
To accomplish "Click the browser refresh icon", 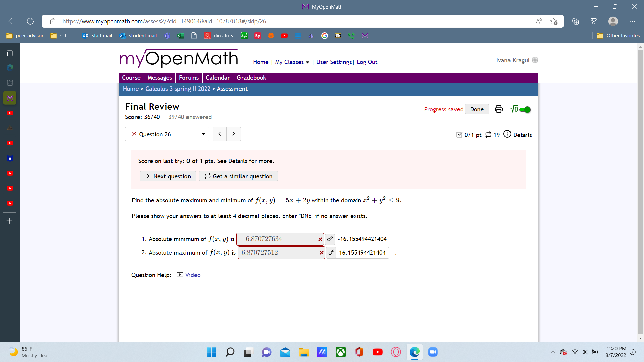I will tap(30, 21).
